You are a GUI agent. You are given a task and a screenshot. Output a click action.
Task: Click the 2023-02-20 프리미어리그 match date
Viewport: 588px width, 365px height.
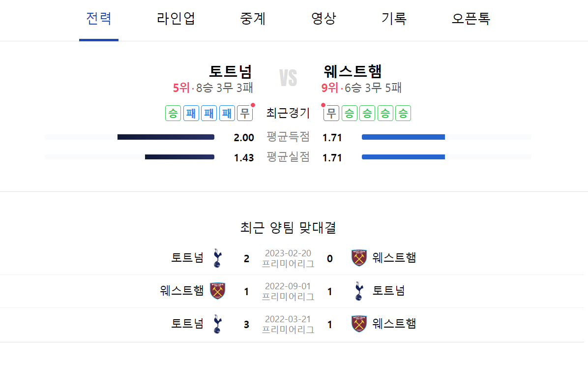[288, 258]
